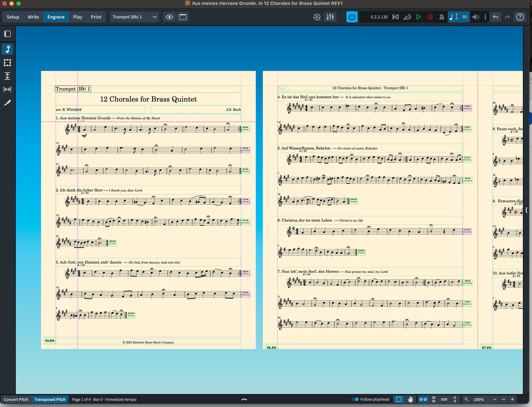Screen dimensions: 532x407
Task: Open the Mixer
Action: [x=330, y=17]
